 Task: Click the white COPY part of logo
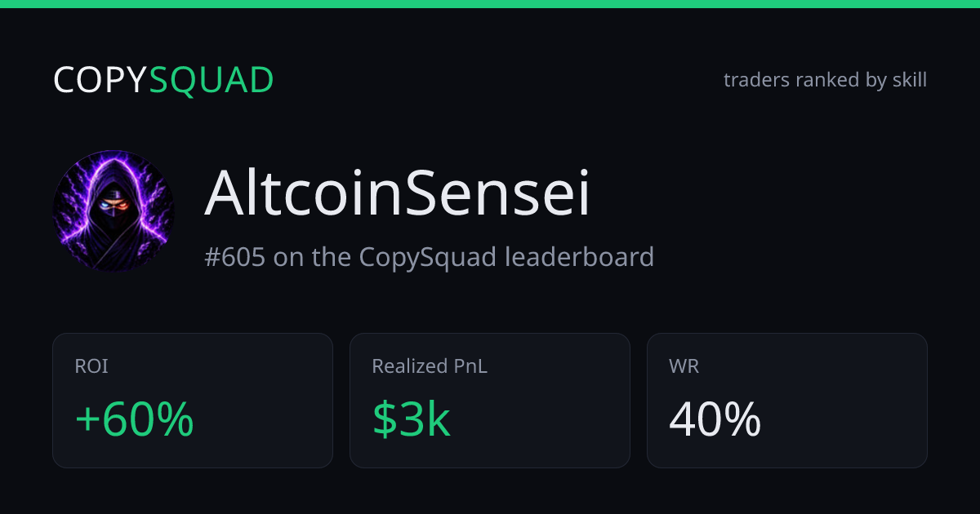pos(100,80)
